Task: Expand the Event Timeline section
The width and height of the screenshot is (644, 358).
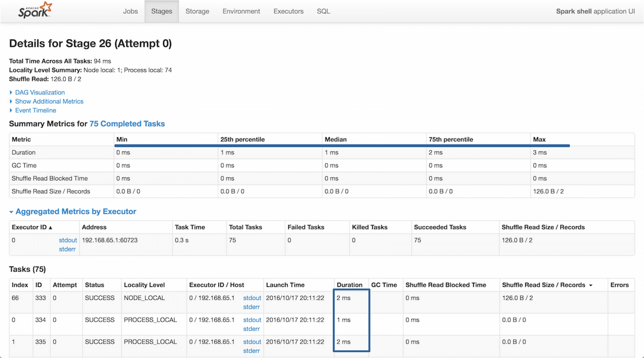Action: (35, 110)
